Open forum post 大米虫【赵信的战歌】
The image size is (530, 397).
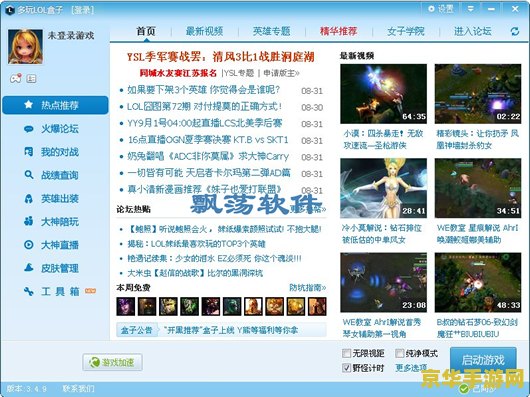point(195,273)
